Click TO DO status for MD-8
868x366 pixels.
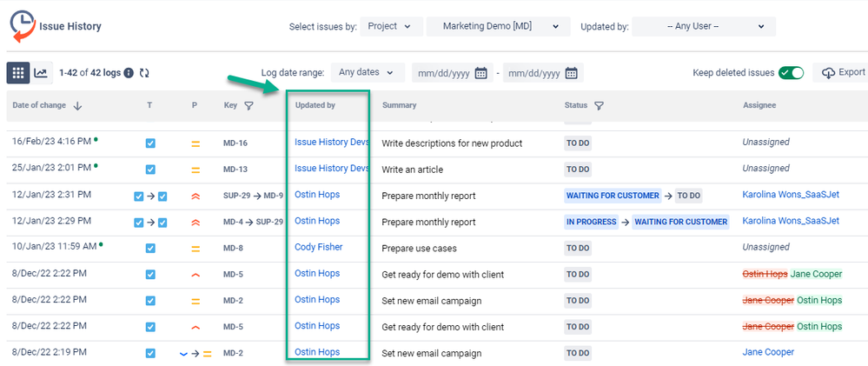coord(578,248)
